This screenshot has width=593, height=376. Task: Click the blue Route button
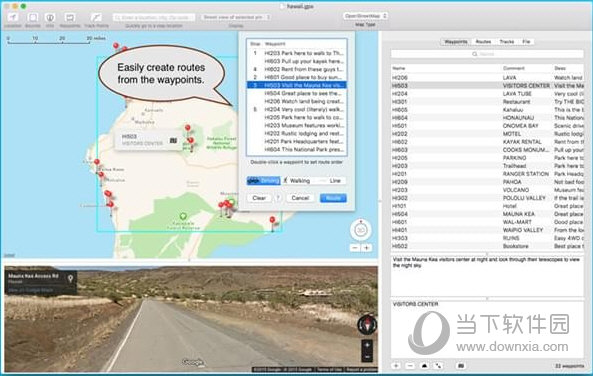333,198
